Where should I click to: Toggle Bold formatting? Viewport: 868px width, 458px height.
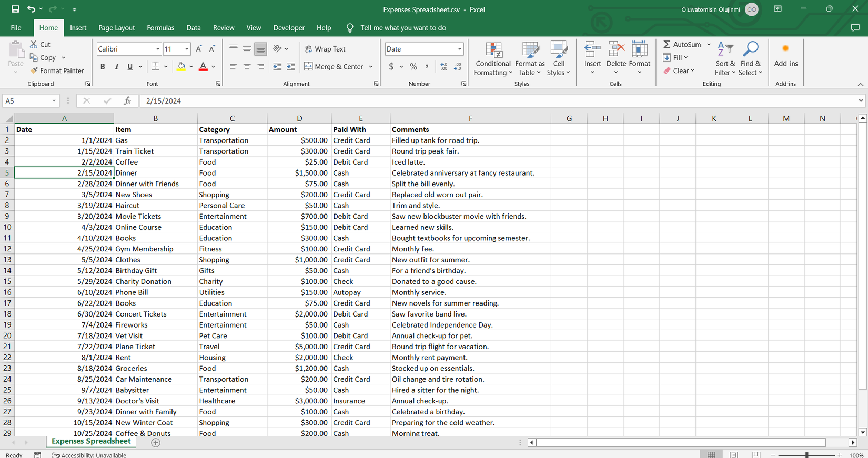pos(103,67)
